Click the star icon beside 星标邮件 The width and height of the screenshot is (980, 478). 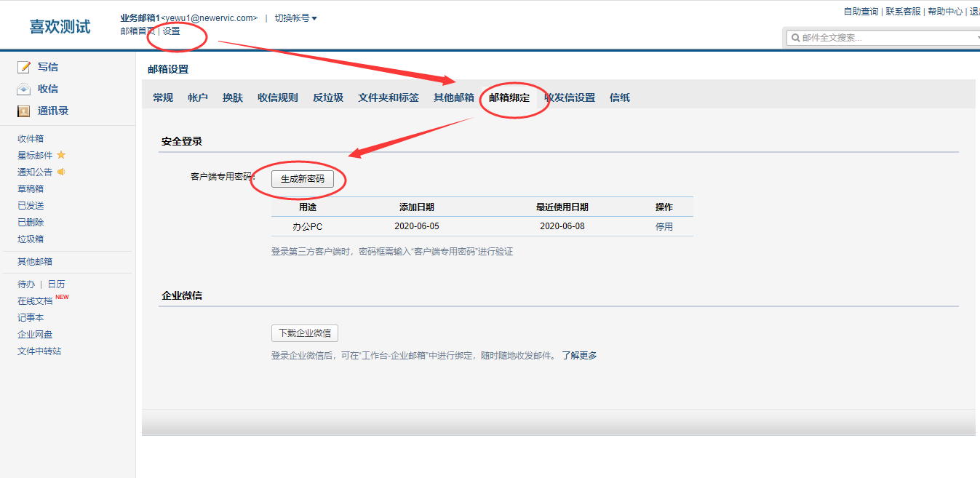(61, 155)
